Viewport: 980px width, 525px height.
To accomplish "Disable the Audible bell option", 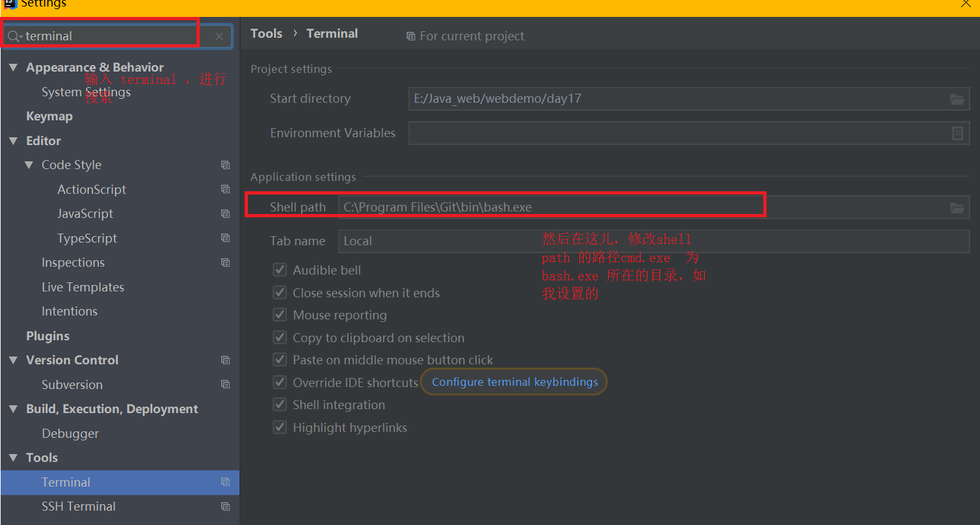I will 279,269.
